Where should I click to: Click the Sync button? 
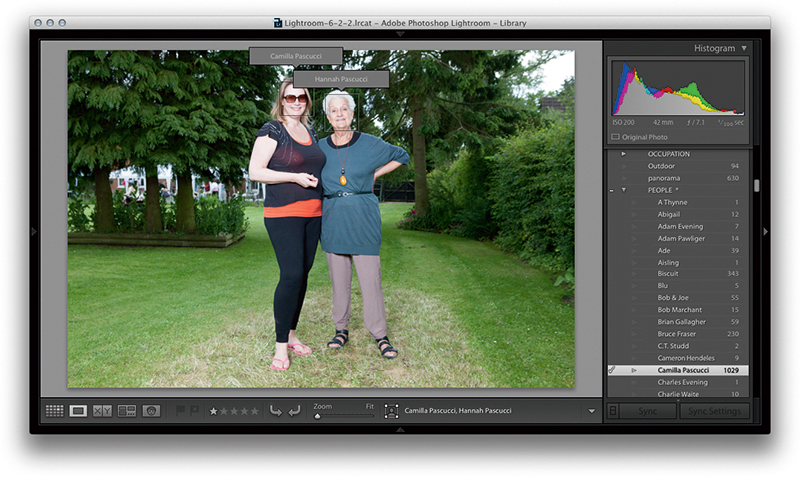tap(648, 411)
